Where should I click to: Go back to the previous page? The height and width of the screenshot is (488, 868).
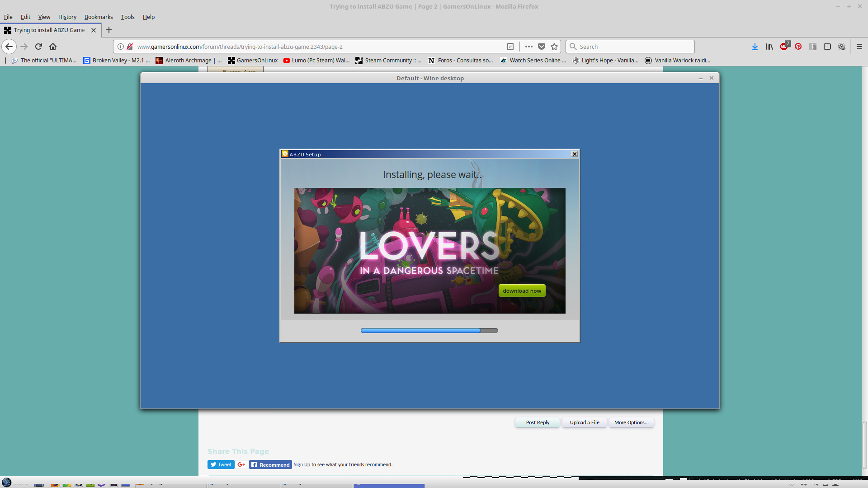[x=9, y=47]
